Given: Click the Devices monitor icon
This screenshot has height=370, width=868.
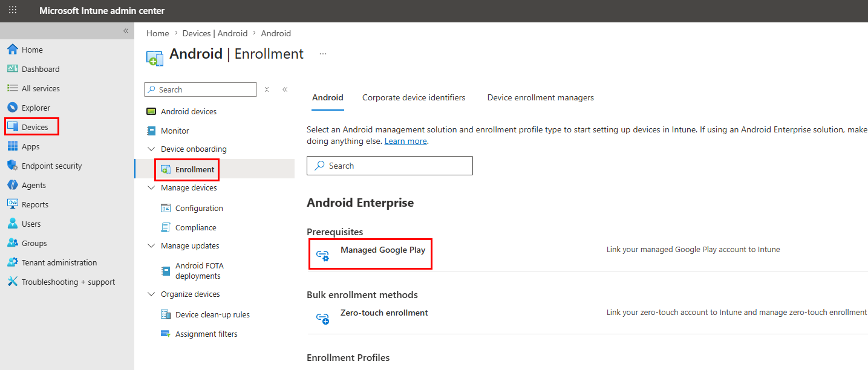Looking at the screenshot, I should (x=13, y=127).
